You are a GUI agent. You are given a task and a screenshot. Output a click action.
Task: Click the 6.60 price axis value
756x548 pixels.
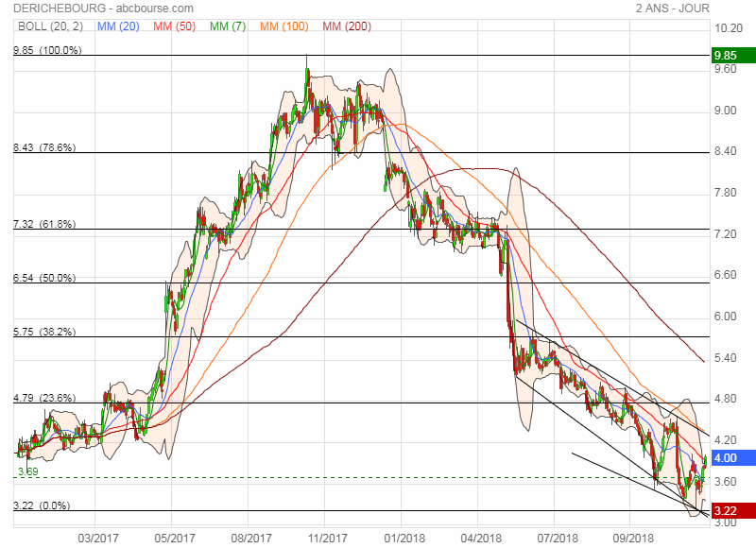[x=726, y=275]
